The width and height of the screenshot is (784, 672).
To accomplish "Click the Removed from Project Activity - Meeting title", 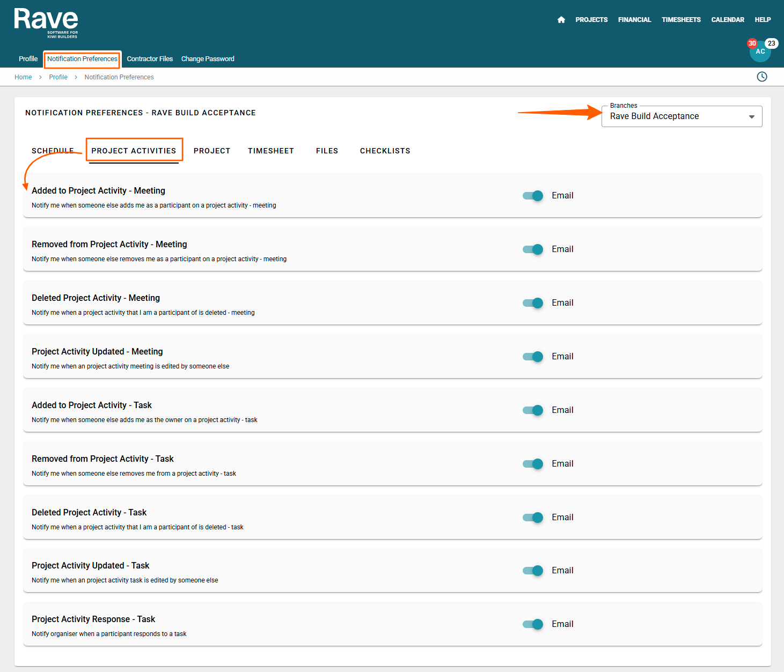I will click(x=109, y=245).
